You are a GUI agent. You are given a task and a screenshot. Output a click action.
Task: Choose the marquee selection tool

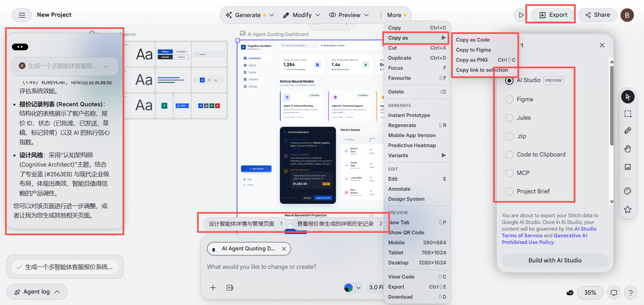click(x=627, y=114)
